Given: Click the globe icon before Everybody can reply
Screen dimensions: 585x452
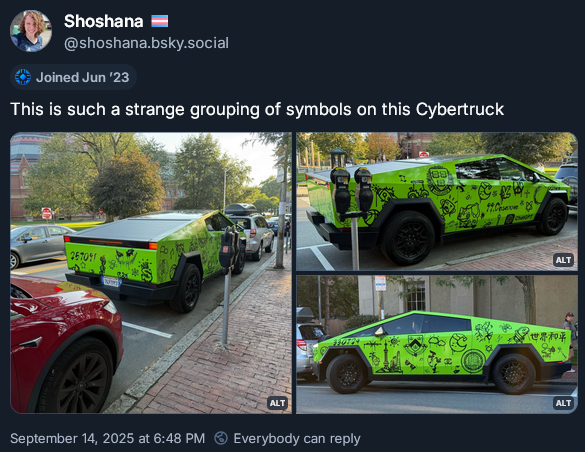Looking at the screenshot, I should coord(221,438).
